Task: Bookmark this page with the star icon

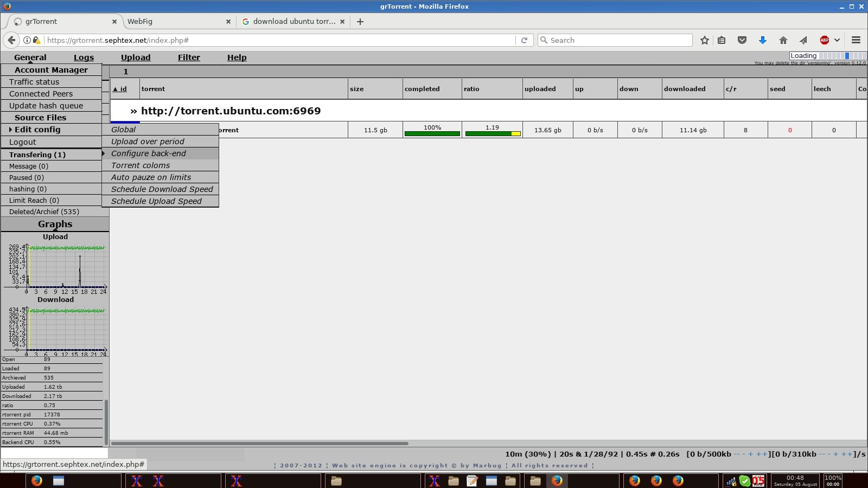Action: 704,40
